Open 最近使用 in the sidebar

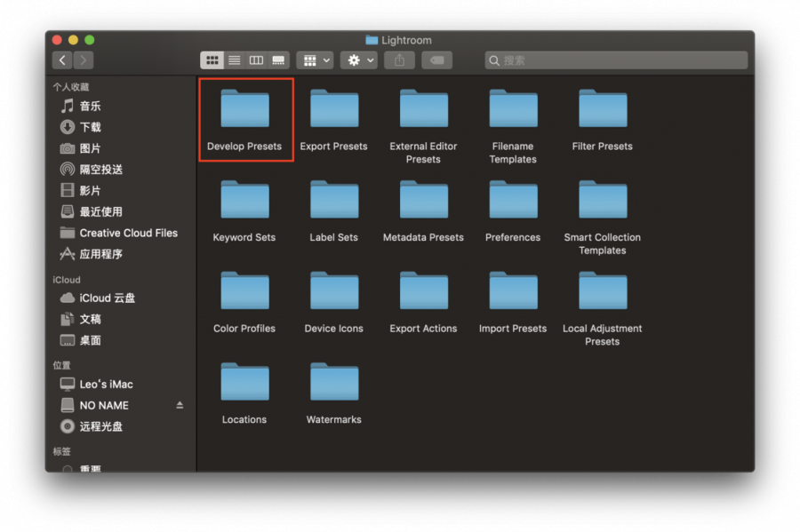[121, 211]
